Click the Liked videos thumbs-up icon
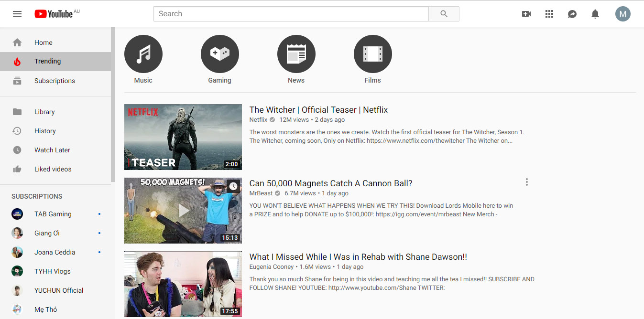This screenshot has height=319, width=644. (x=17, y=169)
